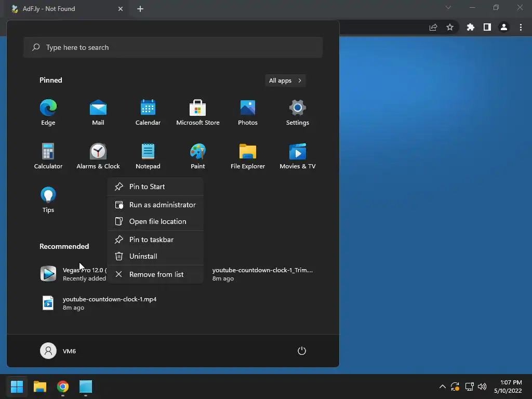Open Microsoft Store from Start
Image resolution: width=532 pixels, height=399 pixels.
click(198, 113)
